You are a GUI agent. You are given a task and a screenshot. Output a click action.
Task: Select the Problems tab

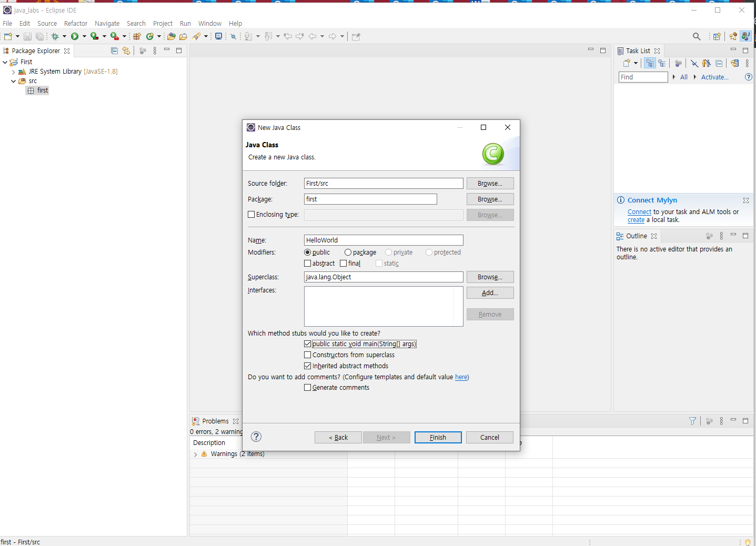point(215,421)
